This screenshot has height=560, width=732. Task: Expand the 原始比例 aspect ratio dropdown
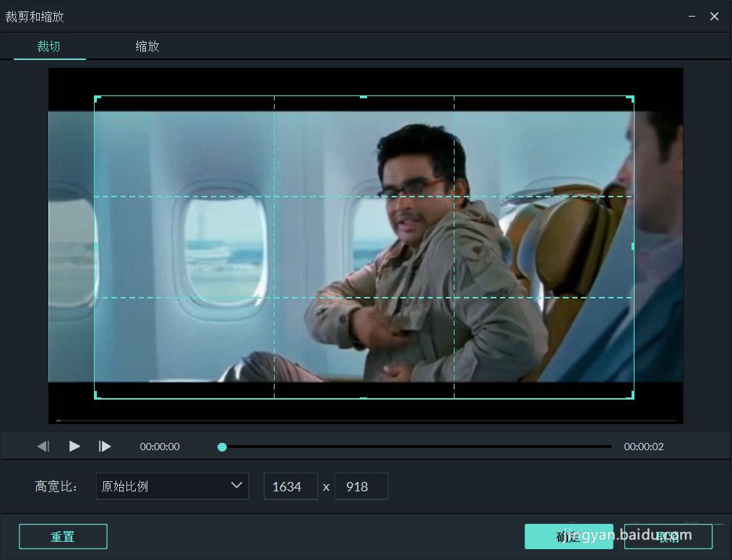tap(172, 486)
